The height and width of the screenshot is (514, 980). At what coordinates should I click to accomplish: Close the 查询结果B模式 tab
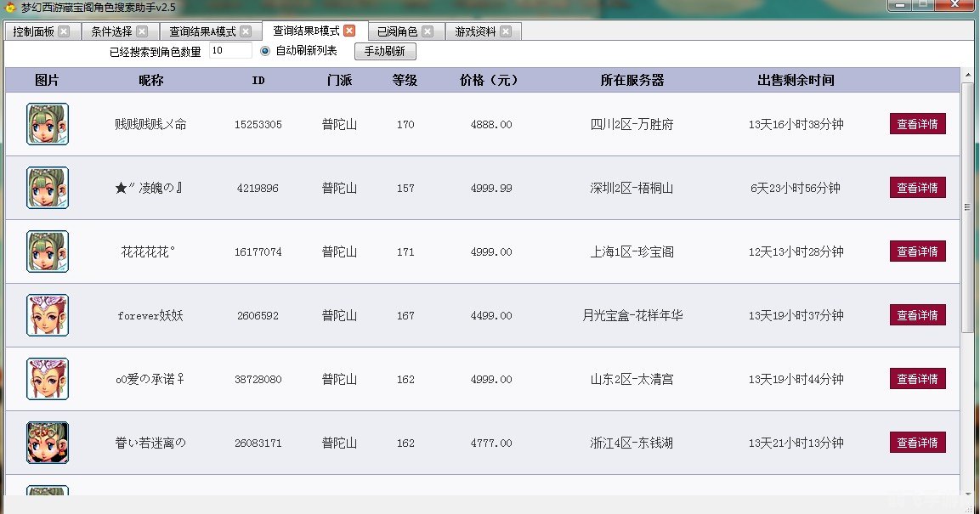pos(348,31)
